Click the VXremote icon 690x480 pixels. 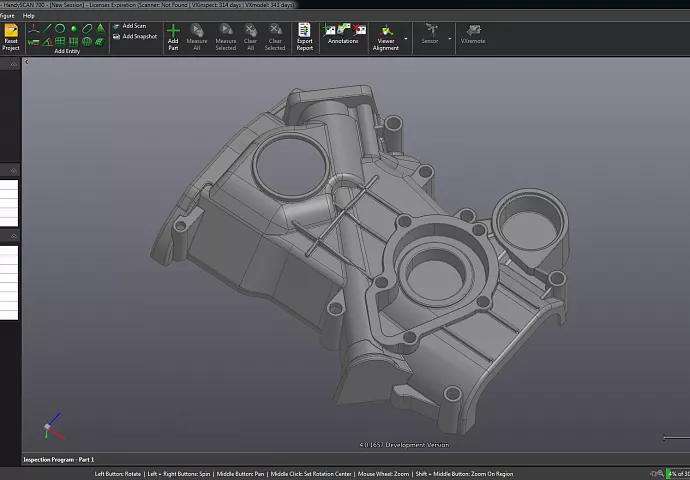[473, 32]
